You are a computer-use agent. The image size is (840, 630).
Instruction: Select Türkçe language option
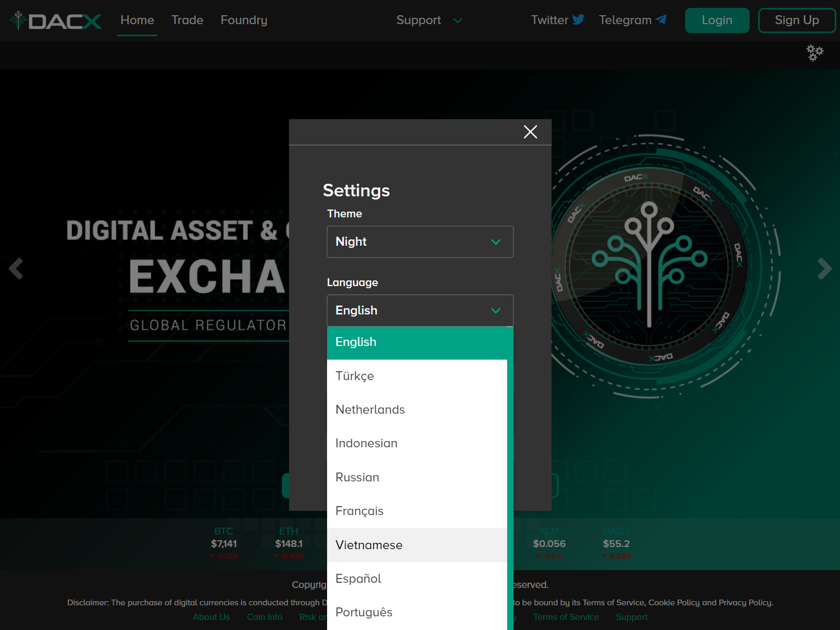[417, 376]
